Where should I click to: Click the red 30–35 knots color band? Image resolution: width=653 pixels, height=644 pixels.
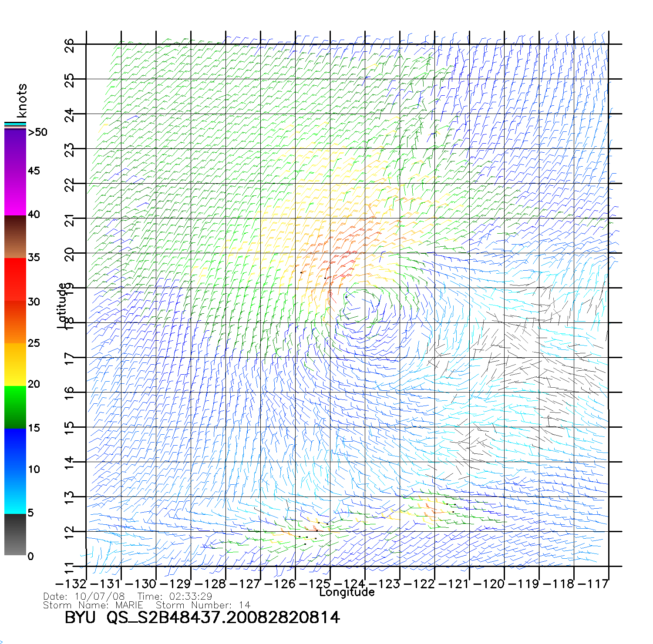tap(15, 279)
